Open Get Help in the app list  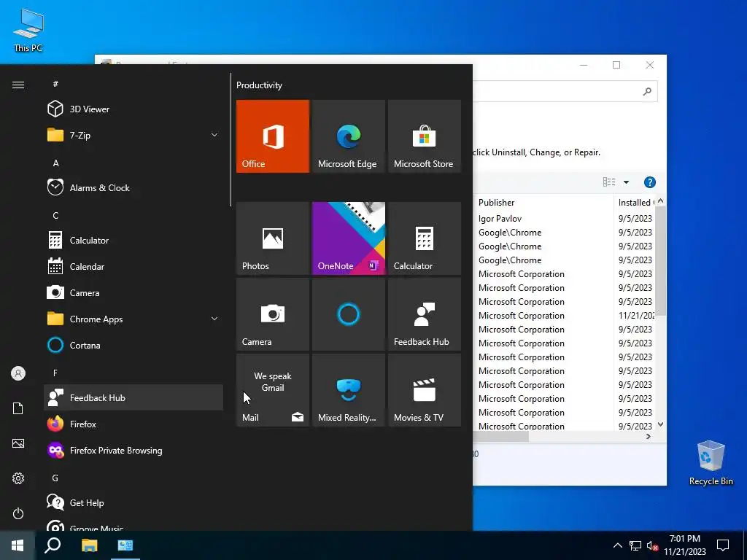click(x=133, y=503)
